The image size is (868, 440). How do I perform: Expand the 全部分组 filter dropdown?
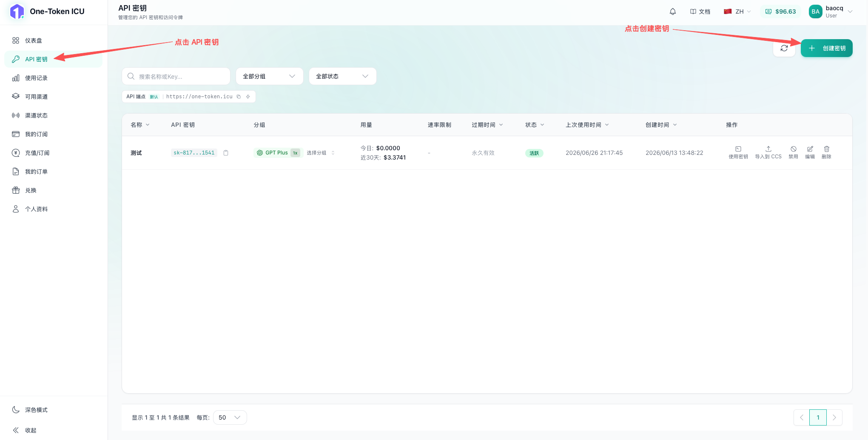tap(270, 76)
